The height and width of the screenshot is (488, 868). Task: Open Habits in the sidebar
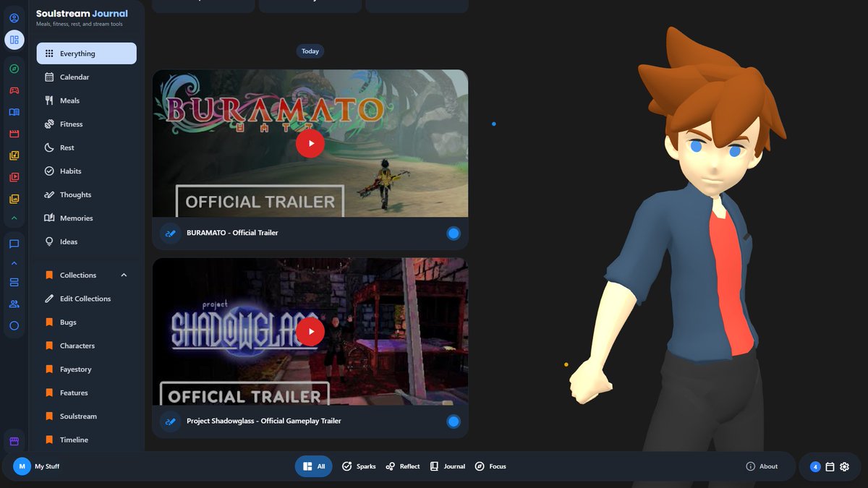click(87, 171)
